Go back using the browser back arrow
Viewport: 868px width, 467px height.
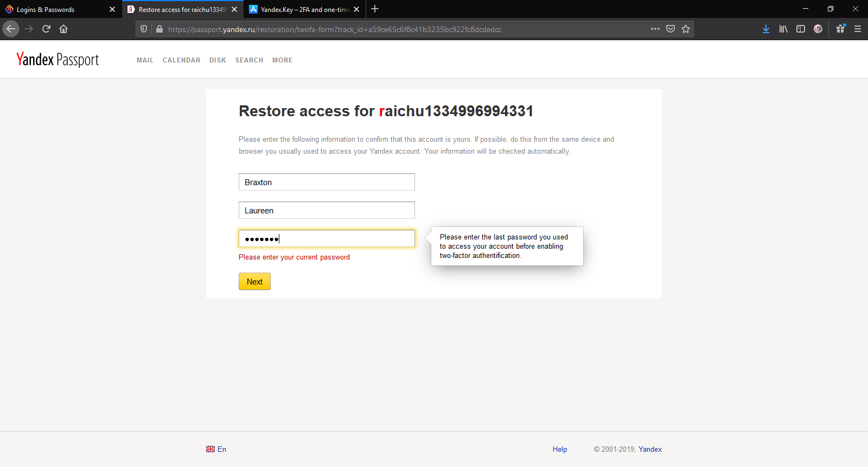(11, 29)
